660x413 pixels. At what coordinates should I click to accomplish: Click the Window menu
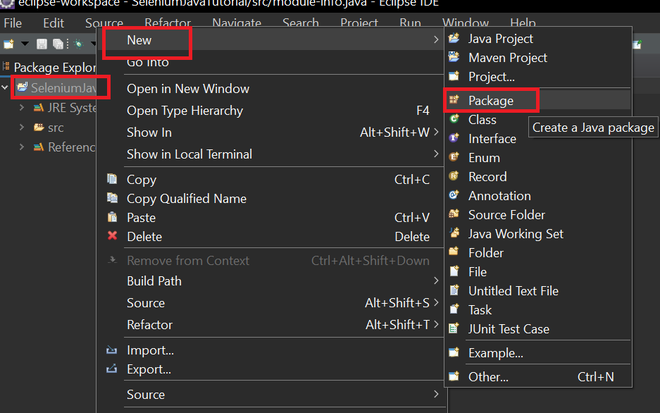tap(466, 23)
